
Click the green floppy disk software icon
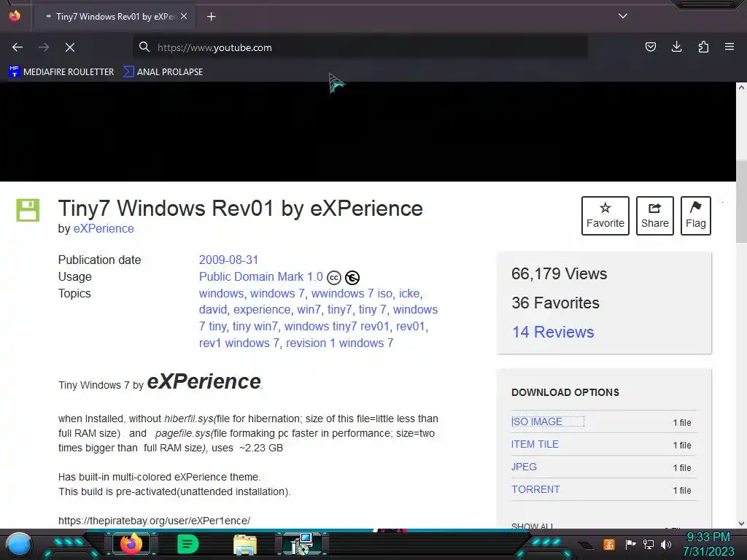tap(28, 210)
